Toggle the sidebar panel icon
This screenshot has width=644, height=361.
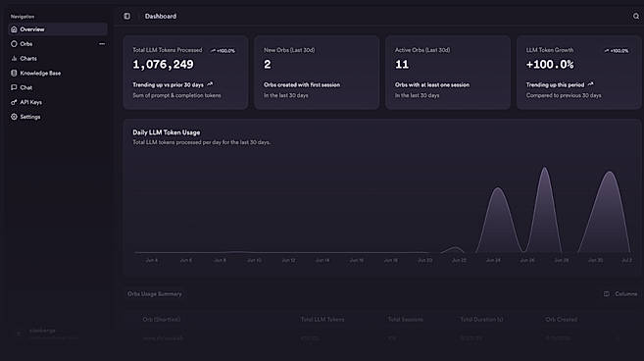coord(126,16)
